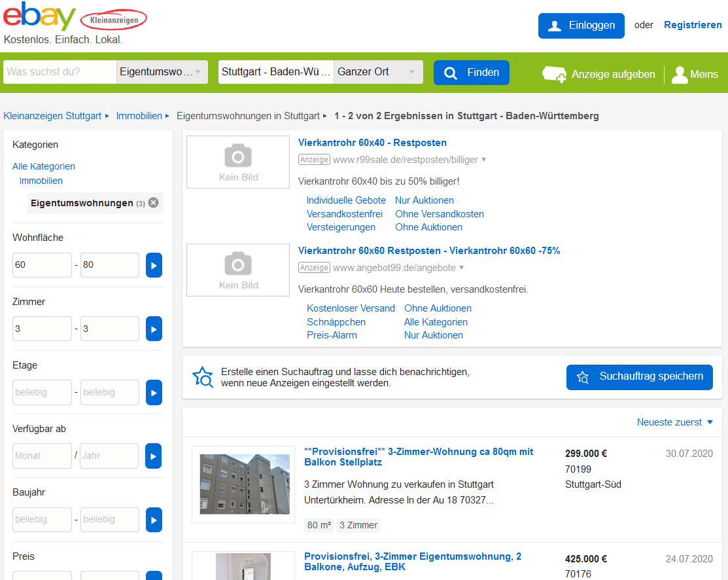728x580 pixels.
Task: Click the Suchauftrag speichern button
Action: 639,376
